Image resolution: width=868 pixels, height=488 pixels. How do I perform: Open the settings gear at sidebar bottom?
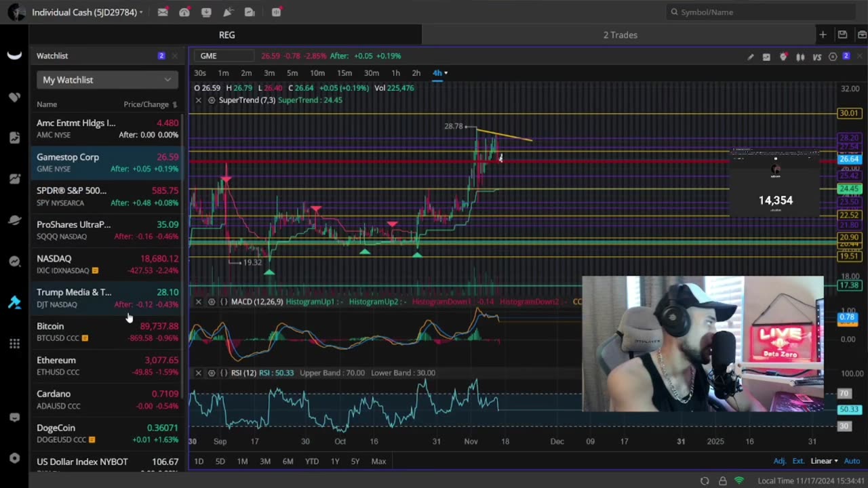pyautogui.click(x=14, y=458)
